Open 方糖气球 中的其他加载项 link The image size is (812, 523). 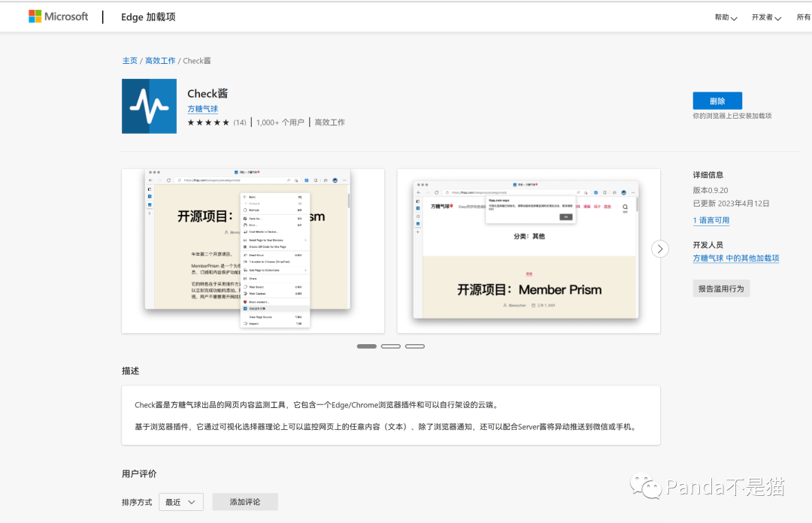[x=736, y=258]
